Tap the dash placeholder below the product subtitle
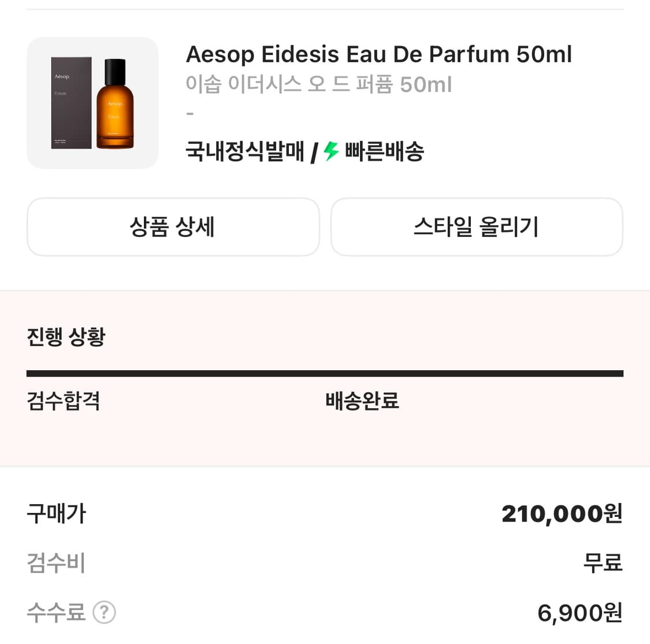The width and height of the screenshot is (650, 644). point(189,113)
